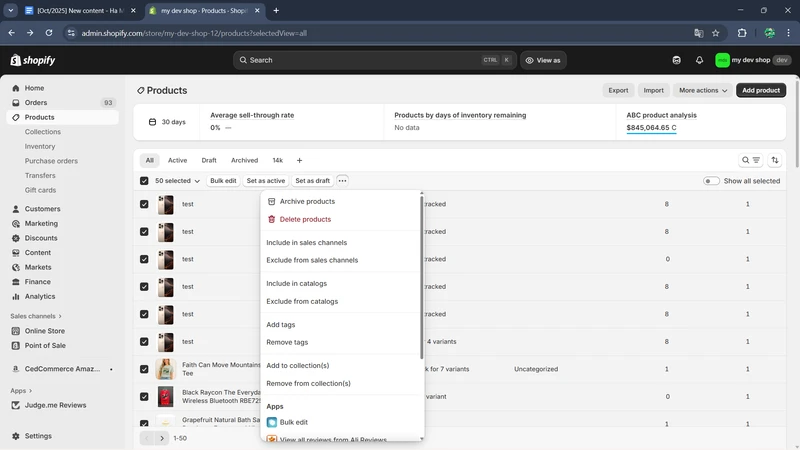Toggle the Show all selected switch

(x=711, y=181)
